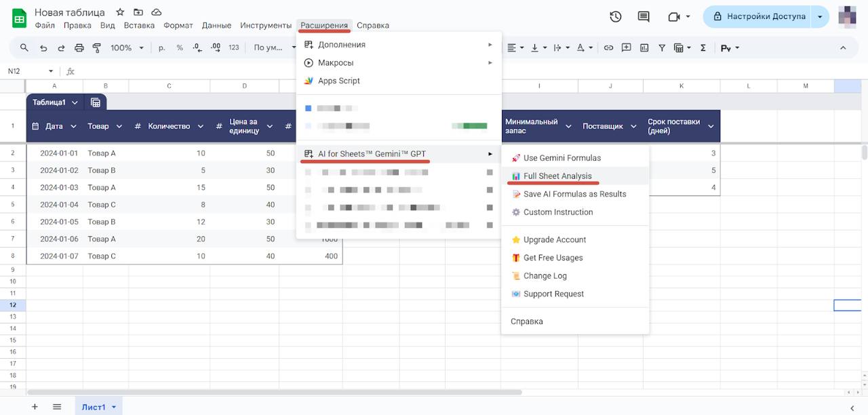The image size is (868, 415).
Task: Open the Данные menu
Action: (216, 25)
